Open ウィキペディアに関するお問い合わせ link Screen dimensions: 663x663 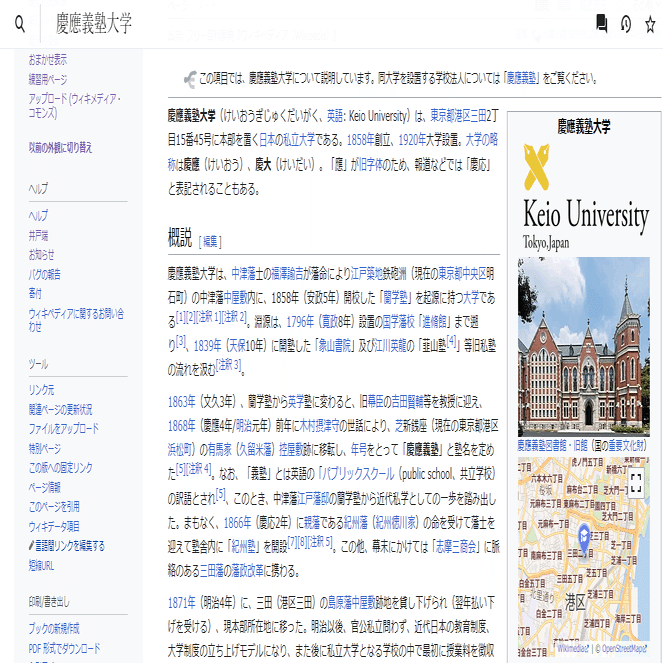(76, 320)
